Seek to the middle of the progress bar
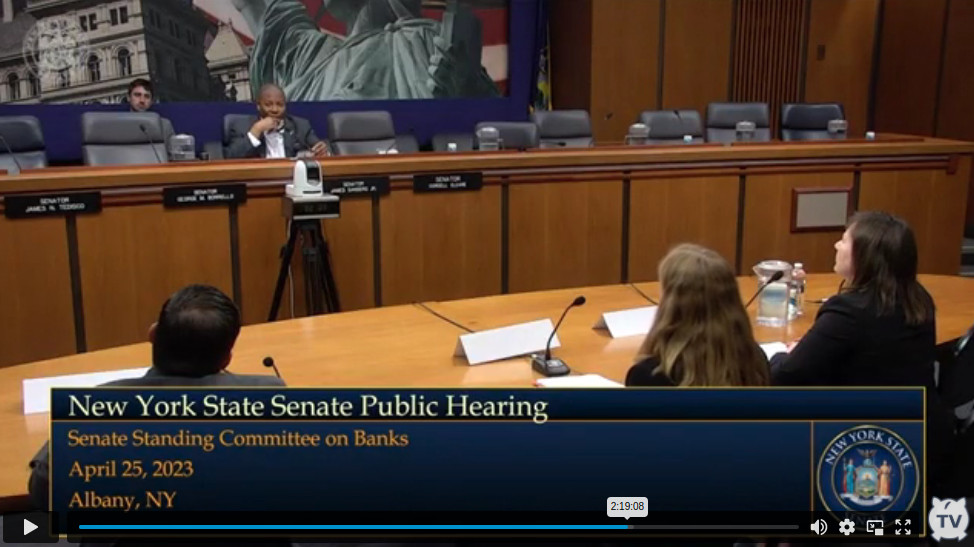The width and height of the screenshot is (974, 547). 439,527
